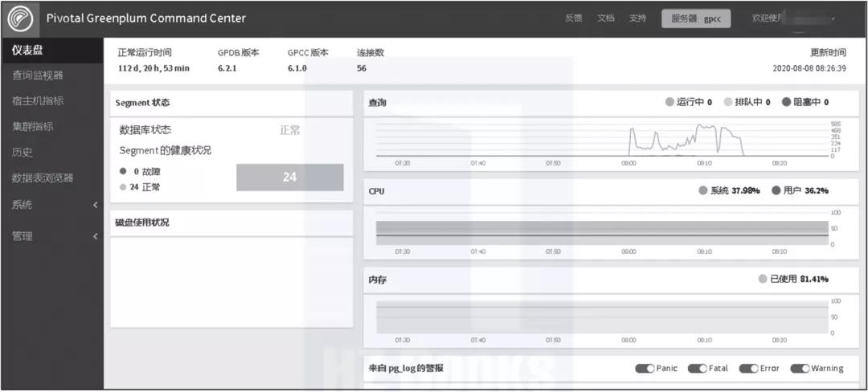The height and width of the screenshot is (392, 868).
Task: Click the 反馈 feedback link
Action: tap(574, 18)
